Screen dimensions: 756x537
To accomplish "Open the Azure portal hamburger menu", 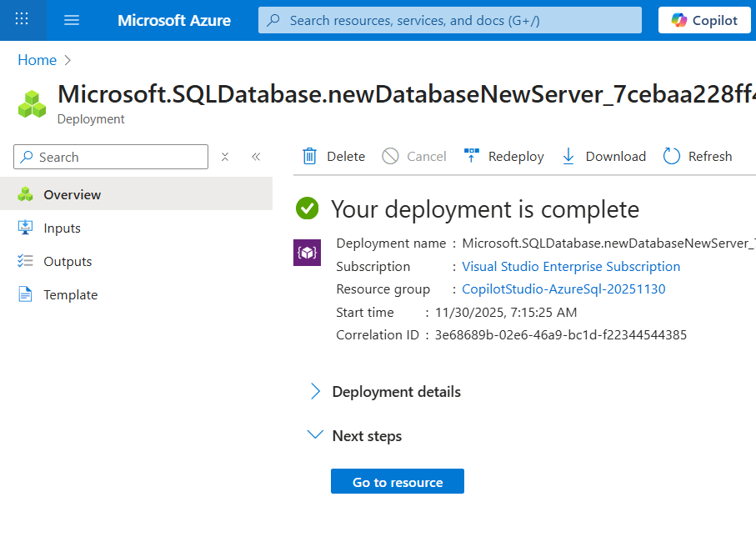I will [x=72, y=20].
